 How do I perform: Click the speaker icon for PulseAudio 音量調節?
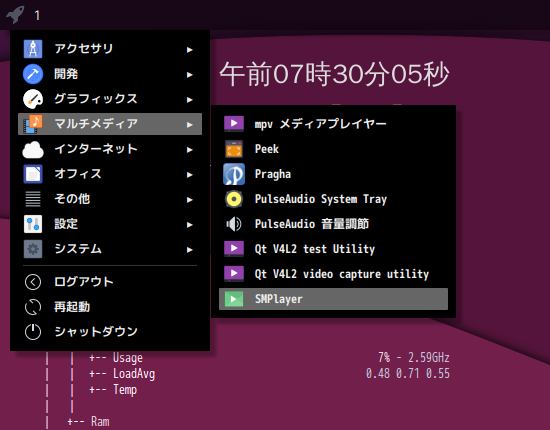[x=234, y=224]
